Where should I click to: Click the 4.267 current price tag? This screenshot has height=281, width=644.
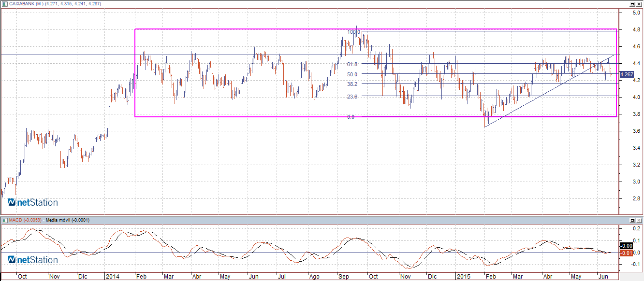click(x=626, y=74)
